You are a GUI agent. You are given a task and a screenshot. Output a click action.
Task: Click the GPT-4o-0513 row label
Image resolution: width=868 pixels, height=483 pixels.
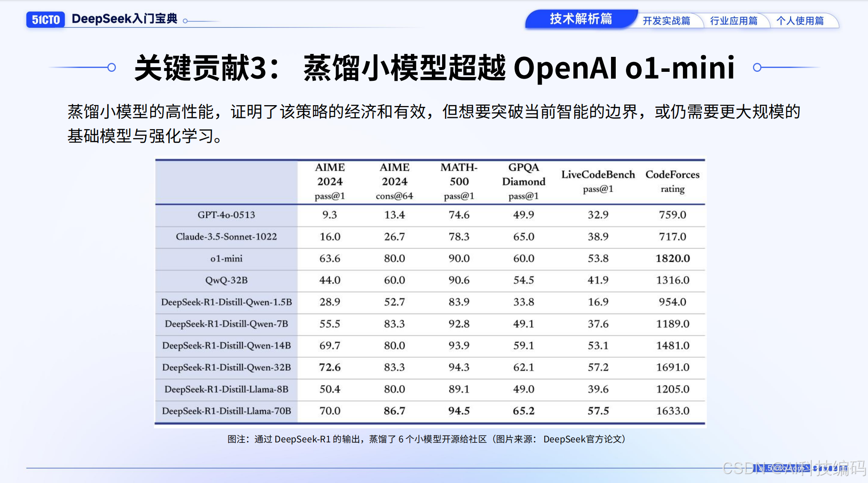(226, 215)
